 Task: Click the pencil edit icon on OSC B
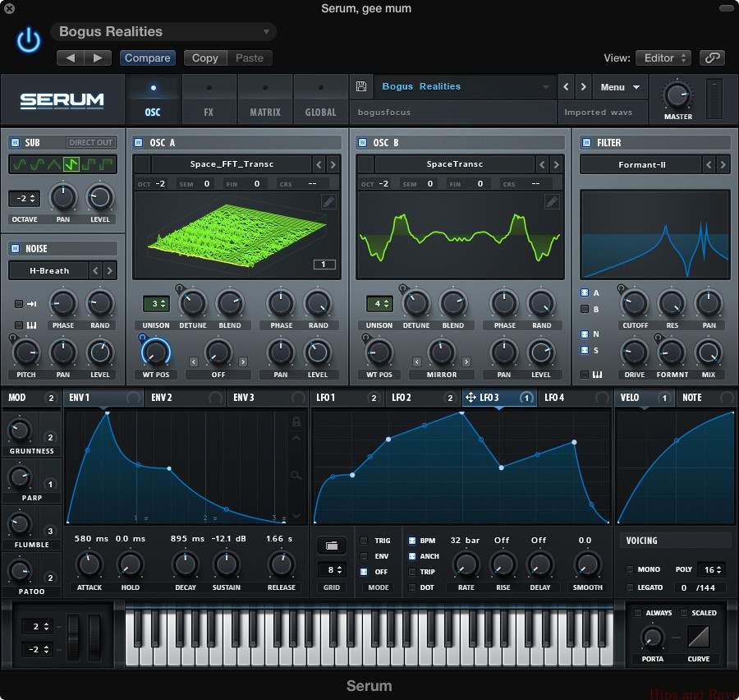pos(552,201)
